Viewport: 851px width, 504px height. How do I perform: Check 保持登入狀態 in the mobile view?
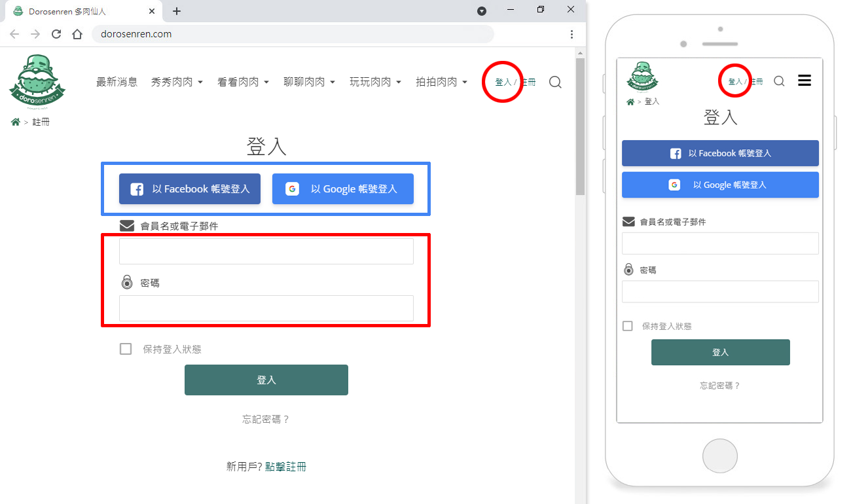pyautogui.click(x=627, y=325)
